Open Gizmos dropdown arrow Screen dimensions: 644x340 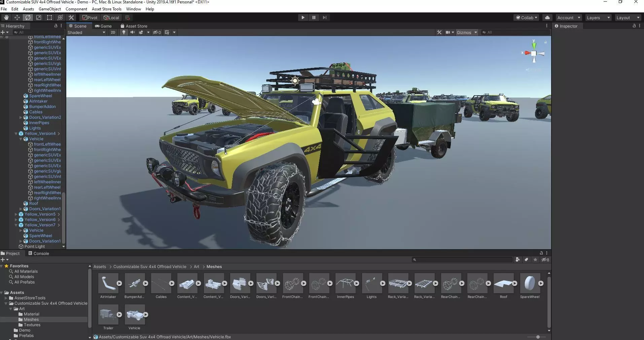[476, 32]
